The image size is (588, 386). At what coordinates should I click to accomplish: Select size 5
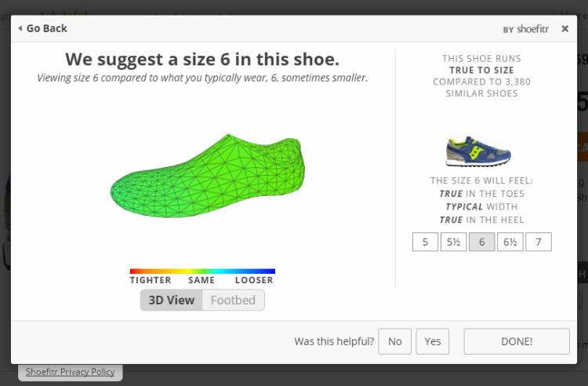tap(425, 242)
